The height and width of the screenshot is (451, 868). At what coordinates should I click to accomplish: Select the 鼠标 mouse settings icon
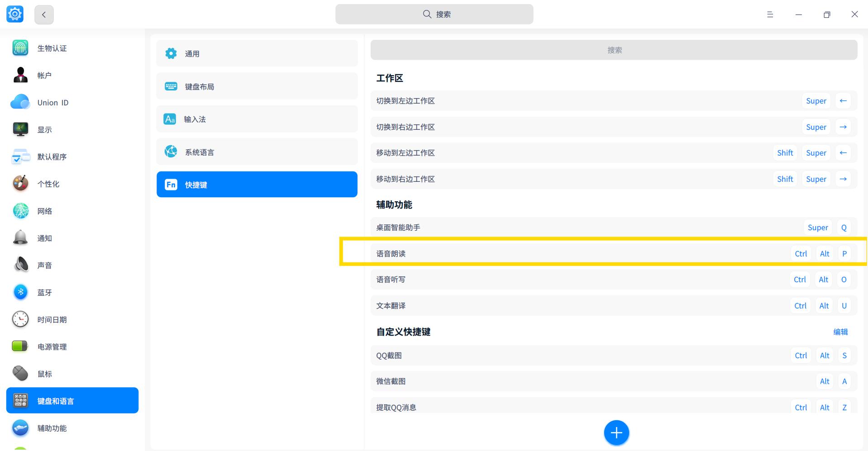point(20,373)
